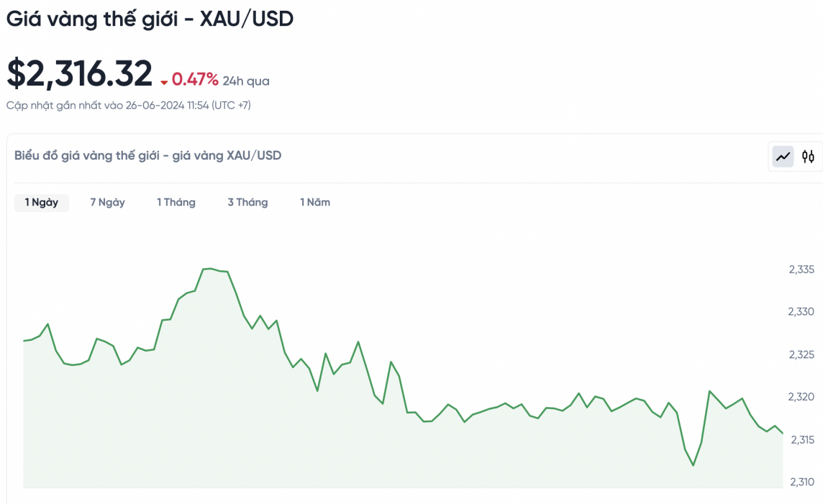823x504 pixels.
Task: Click the 2,325 y-axis price label
Action: [801, 354]
